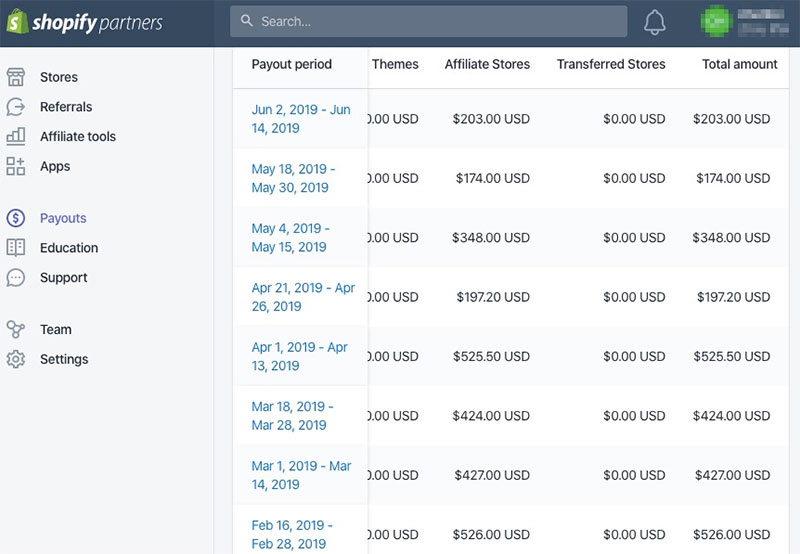The image size is (800, 554).
Task: Open Settings in the sidebar
Action: 64,359
